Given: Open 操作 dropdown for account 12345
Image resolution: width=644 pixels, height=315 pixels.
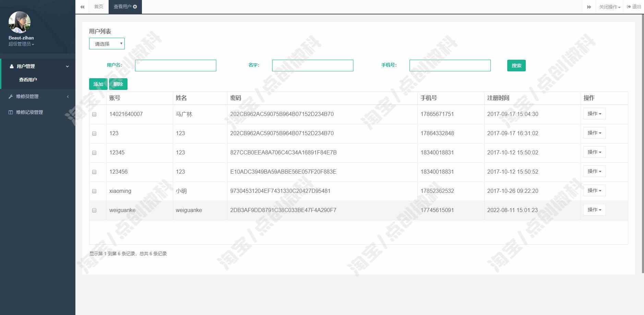Looking at the screenshot, I should pyautogui.click(x=594, y=152).
